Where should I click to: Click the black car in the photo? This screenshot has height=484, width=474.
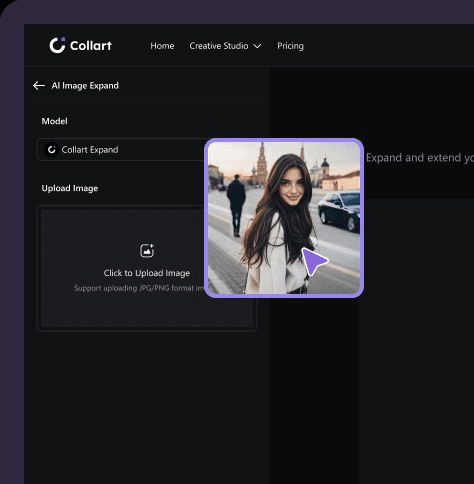339,210
